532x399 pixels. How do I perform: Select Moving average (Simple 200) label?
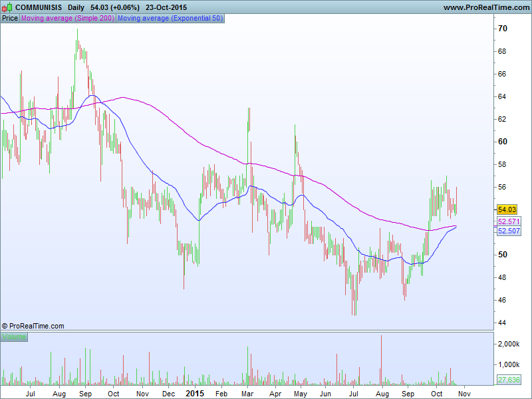(68, 19)
